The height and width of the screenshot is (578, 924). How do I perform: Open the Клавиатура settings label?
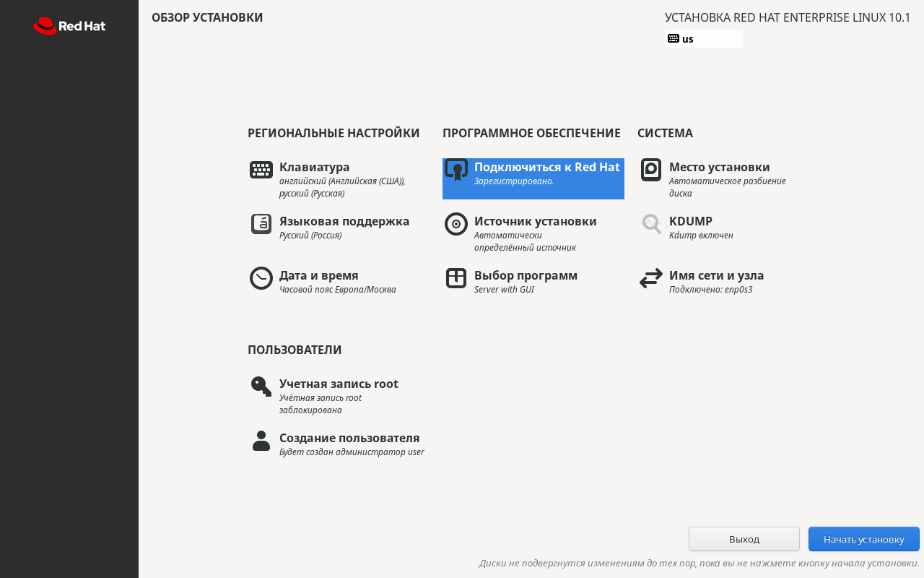point(314,167)
